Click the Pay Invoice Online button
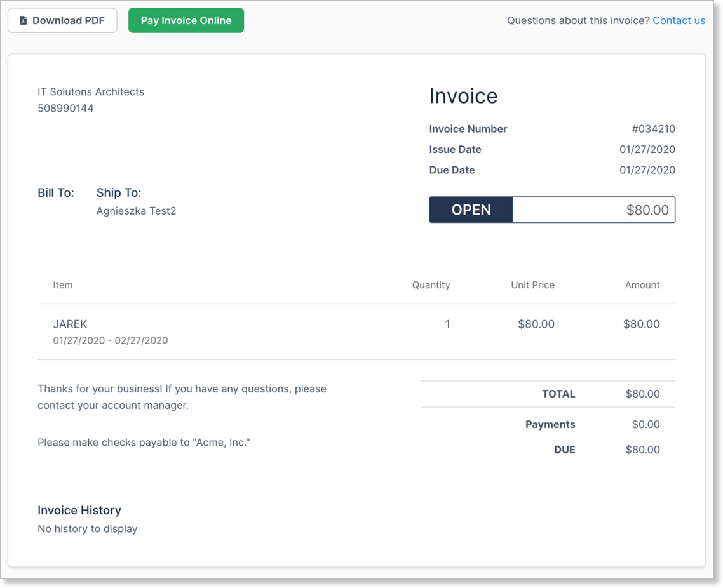Screen dimensions: 723x588 tap(186, 20)
